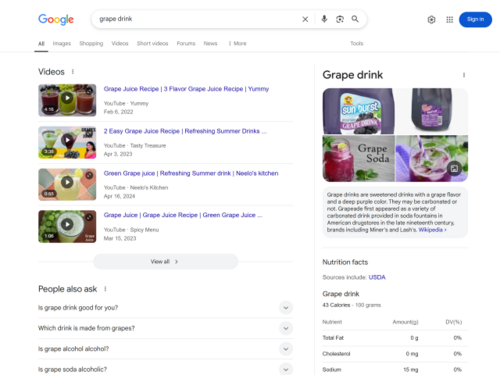Screen dimensions: 500x375
Task: Open Grape Soda jar image
Action: coord(359,158)
